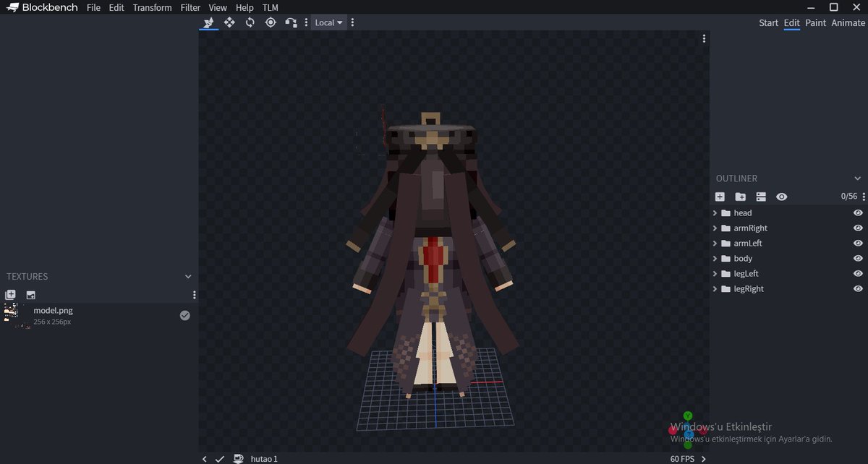Collapse the Textures panel
The height and width of the screenshot is (464, 868).
[188, 277]
